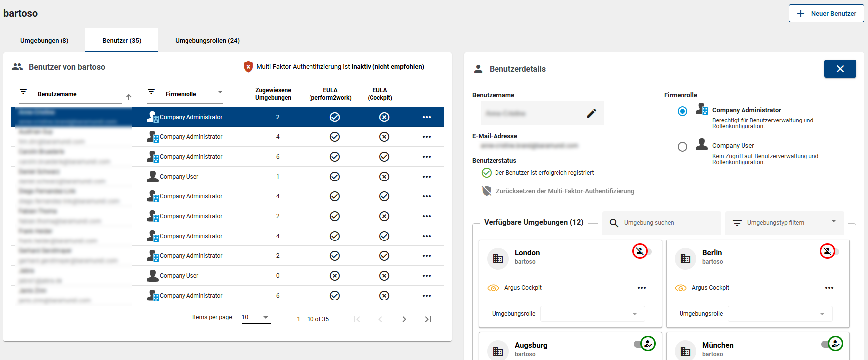
Task: Open three-dot menu for Company User with 0 environments
Action: click(x=426, y=276)
